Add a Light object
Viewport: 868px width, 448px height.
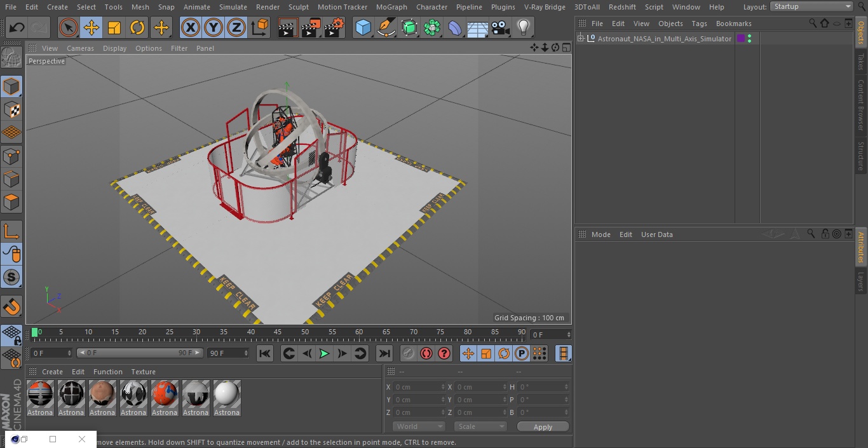[524, 27]
